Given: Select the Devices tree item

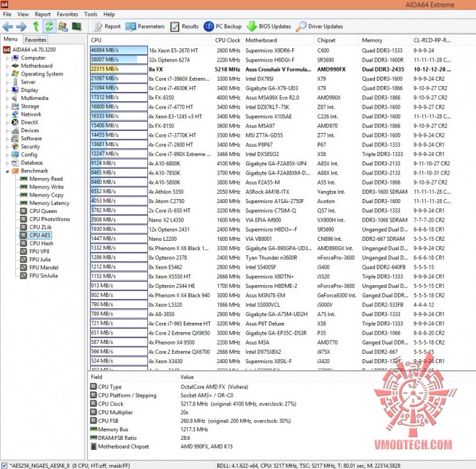Looking at the screenshot, I should 30,130.
